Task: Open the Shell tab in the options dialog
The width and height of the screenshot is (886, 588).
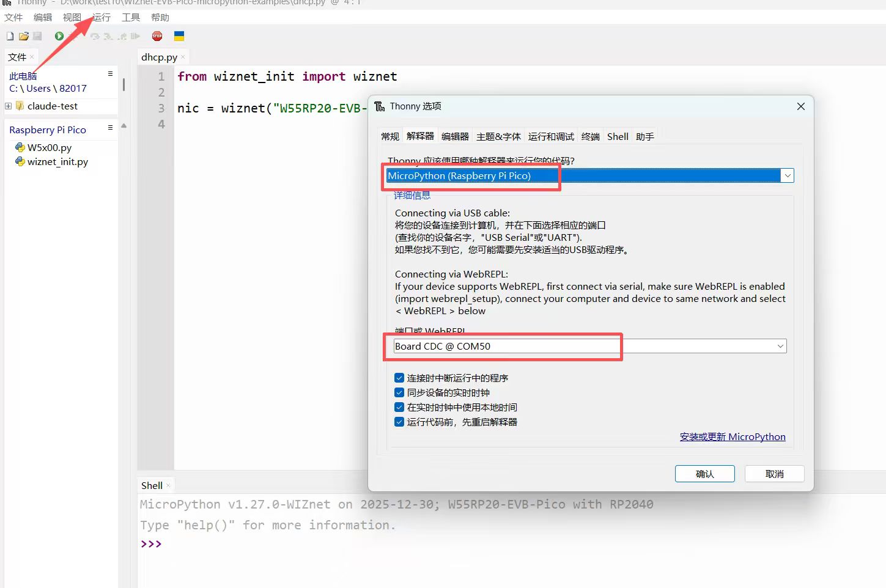Action: pyautogui.click(x=618, y=137)
